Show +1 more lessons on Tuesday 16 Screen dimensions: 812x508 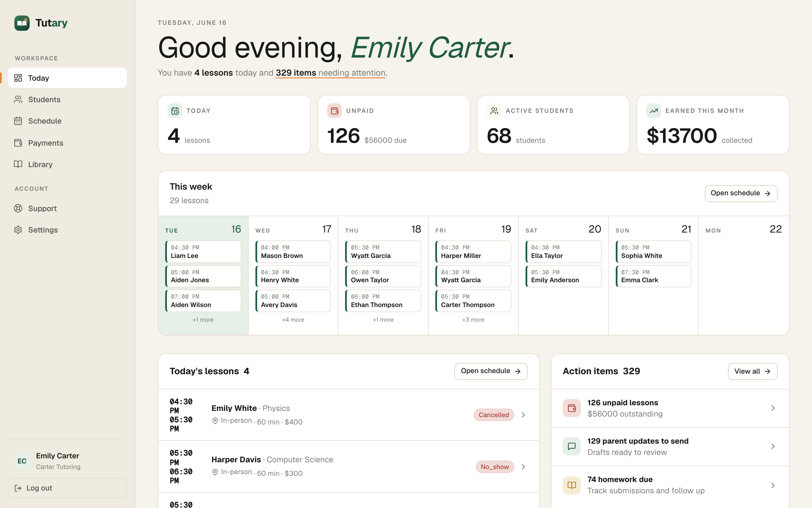point(203,320)
